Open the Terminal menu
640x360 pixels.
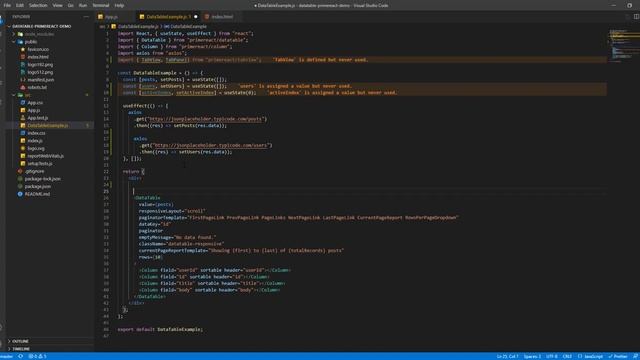pos(101,5)
